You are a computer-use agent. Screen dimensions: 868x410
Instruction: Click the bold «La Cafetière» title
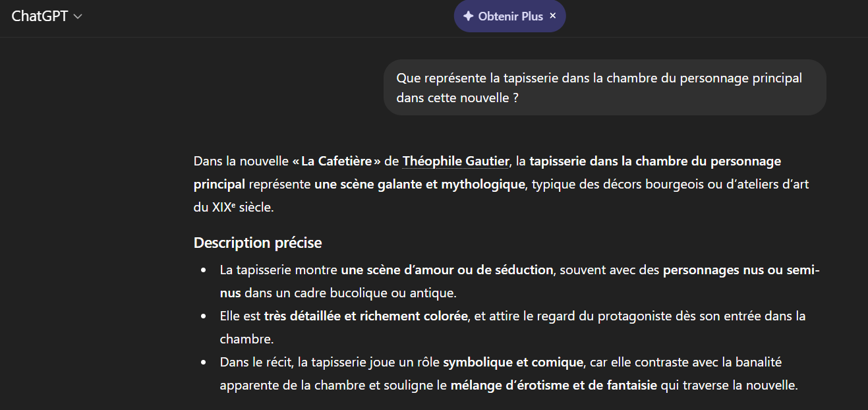[x=337, y=161]
